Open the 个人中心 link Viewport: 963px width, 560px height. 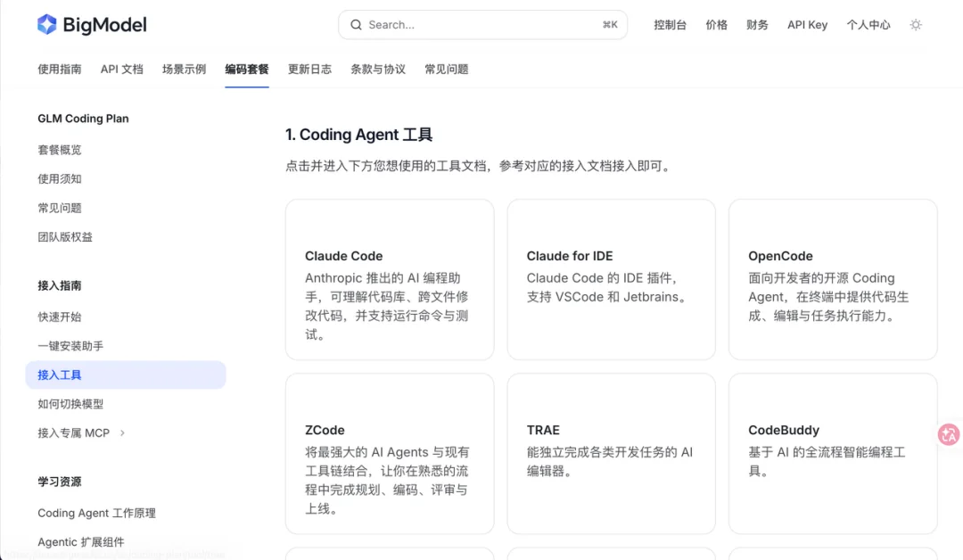click(x=868, y=25)
